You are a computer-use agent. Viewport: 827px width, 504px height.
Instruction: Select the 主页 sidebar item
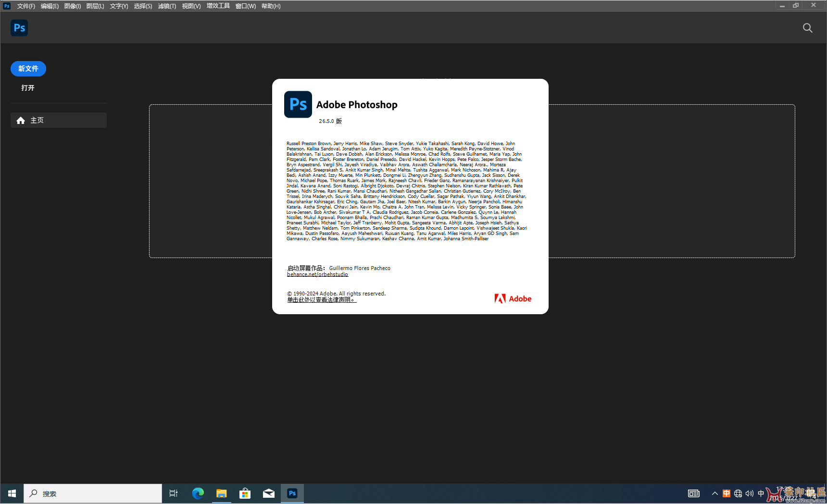[x=59, y=120]
